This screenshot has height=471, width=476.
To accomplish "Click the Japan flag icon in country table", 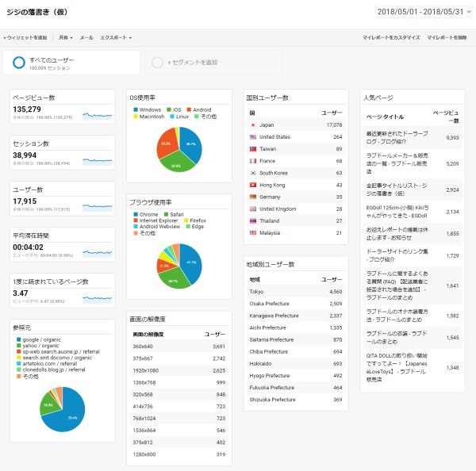I will click(253, 125).
